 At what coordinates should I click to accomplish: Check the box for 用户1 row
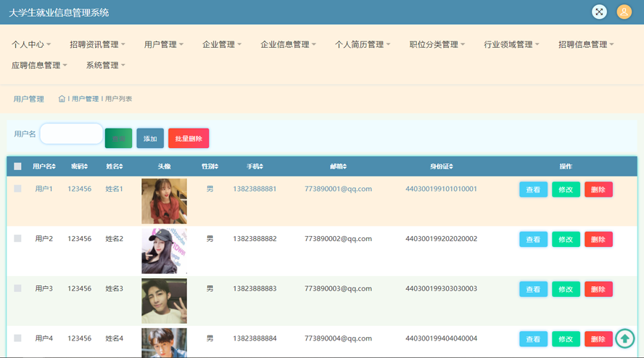(x=17, y=189)
